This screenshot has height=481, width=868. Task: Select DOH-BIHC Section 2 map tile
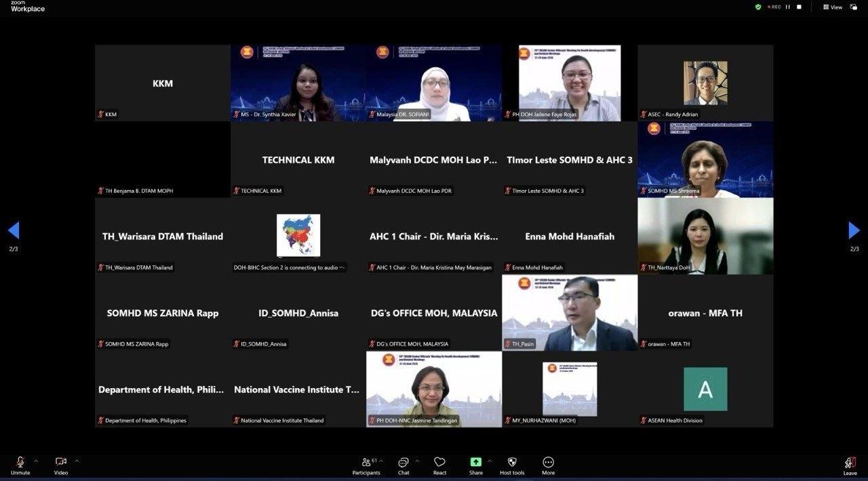pyautogui.click(x=298, y=236)
